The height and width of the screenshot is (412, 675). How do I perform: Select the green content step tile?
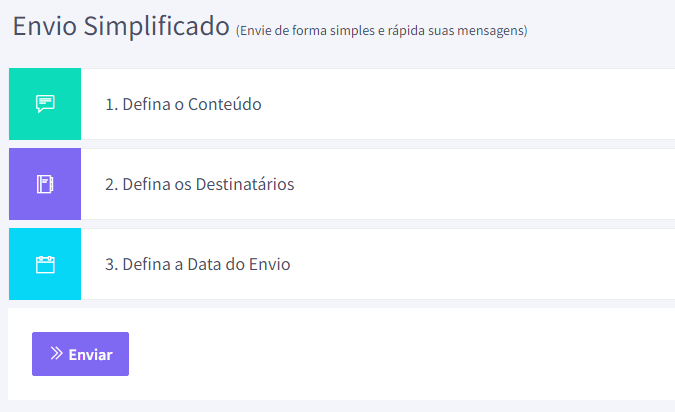tap(45, 104)
